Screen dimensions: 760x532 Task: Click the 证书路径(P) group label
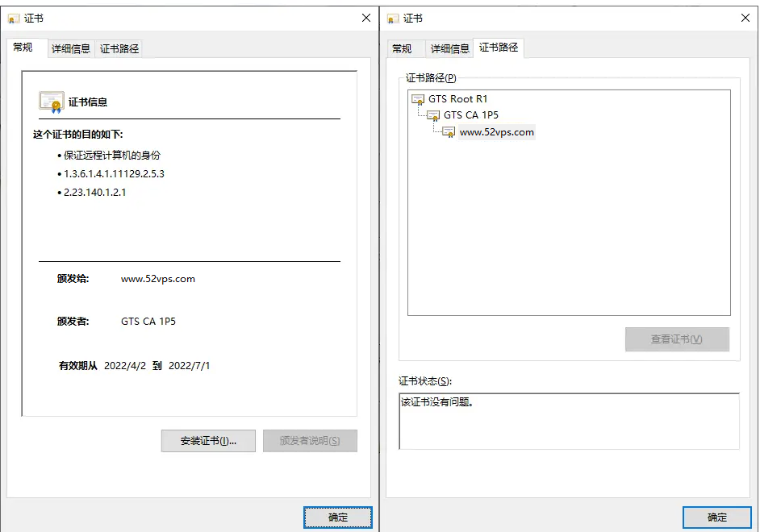click(431, 78)
